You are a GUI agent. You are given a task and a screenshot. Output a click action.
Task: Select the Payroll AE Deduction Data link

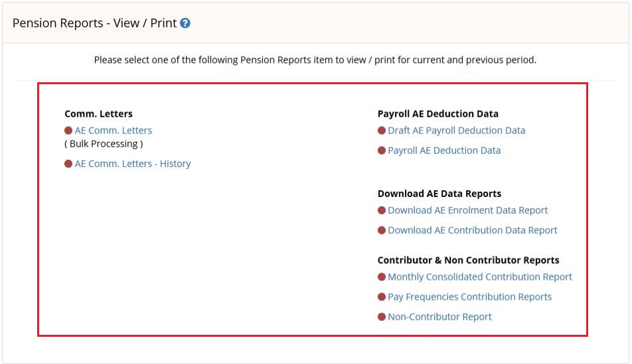444,151
